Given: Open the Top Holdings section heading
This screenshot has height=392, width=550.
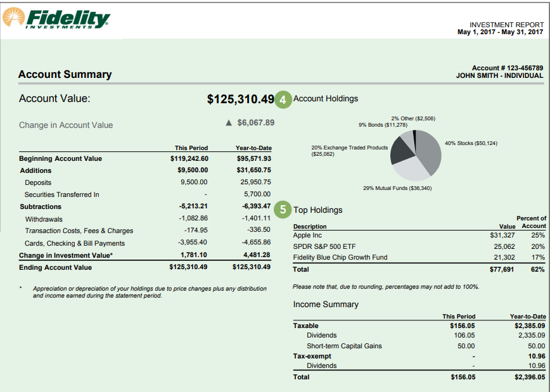Looking at the screenshot, I should coord(317,210).
